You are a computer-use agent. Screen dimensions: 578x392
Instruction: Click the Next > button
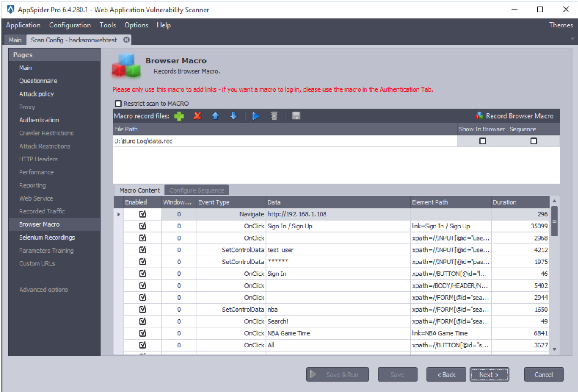pos(489,375)
